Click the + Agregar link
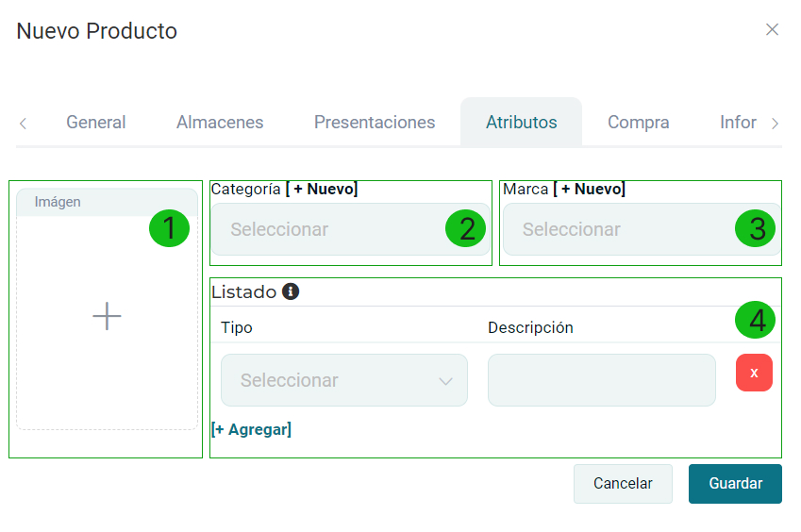The width and height of the screenshot is (801, 532). coord(251,430)
